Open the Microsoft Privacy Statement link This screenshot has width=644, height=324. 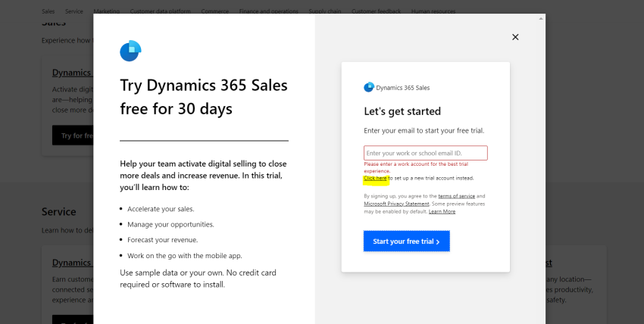click(x=396, y=204)
